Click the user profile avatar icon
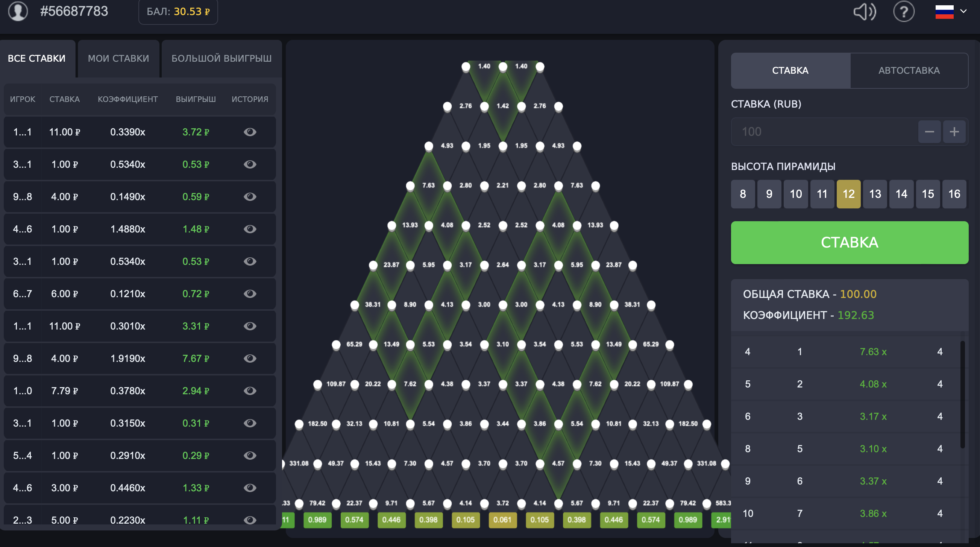The image size is (980, 547). click(x=18, y=11)
